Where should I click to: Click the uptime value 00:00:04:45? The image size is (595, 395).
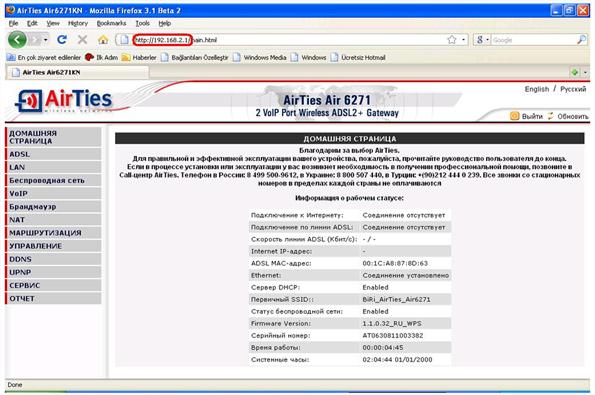coord(382,348)
